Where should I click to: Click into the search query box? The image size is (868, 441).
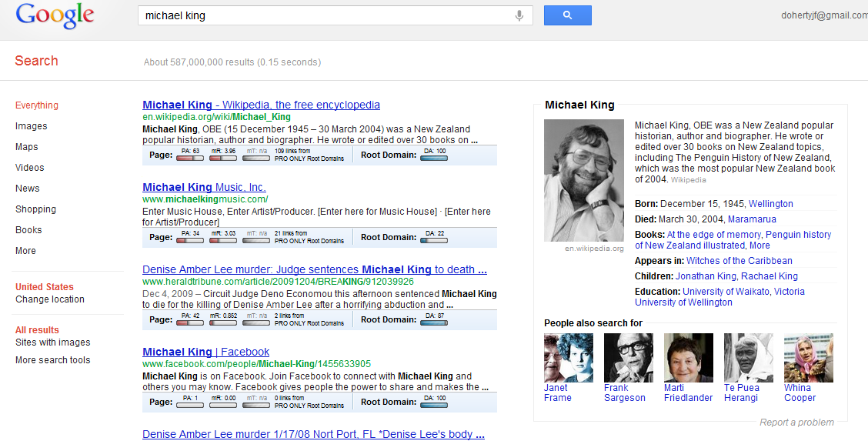323,15
